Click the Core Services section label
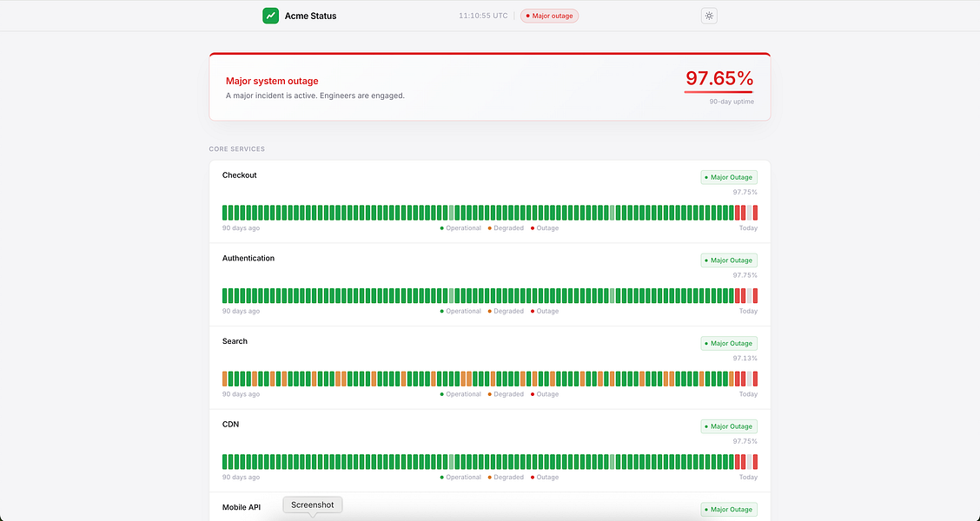 237,148
